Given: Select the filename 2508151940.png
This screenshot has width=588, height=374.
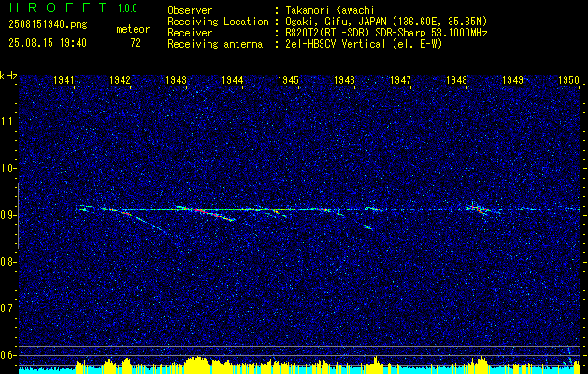Looking at the screenshot, I should [x=48, y=25].
